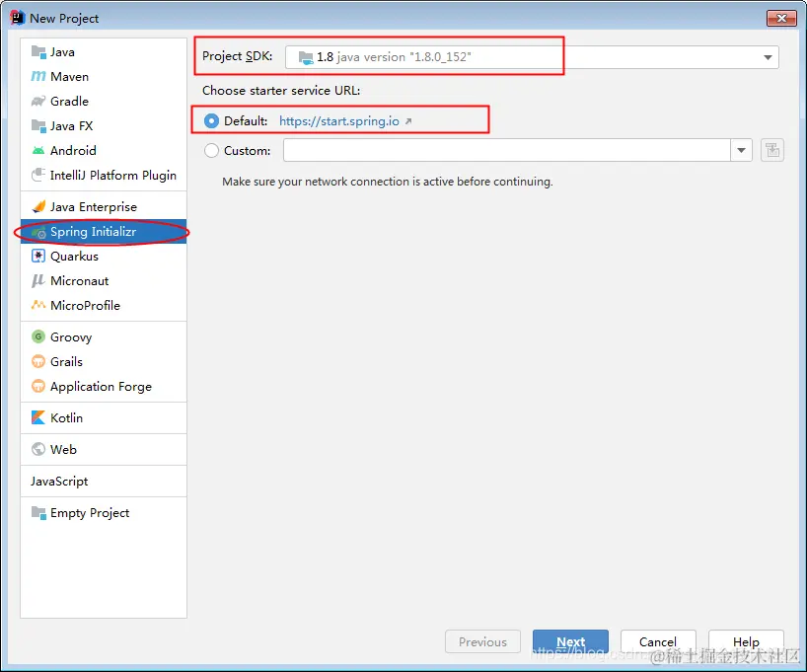Click the Quarkus icon

38,257
